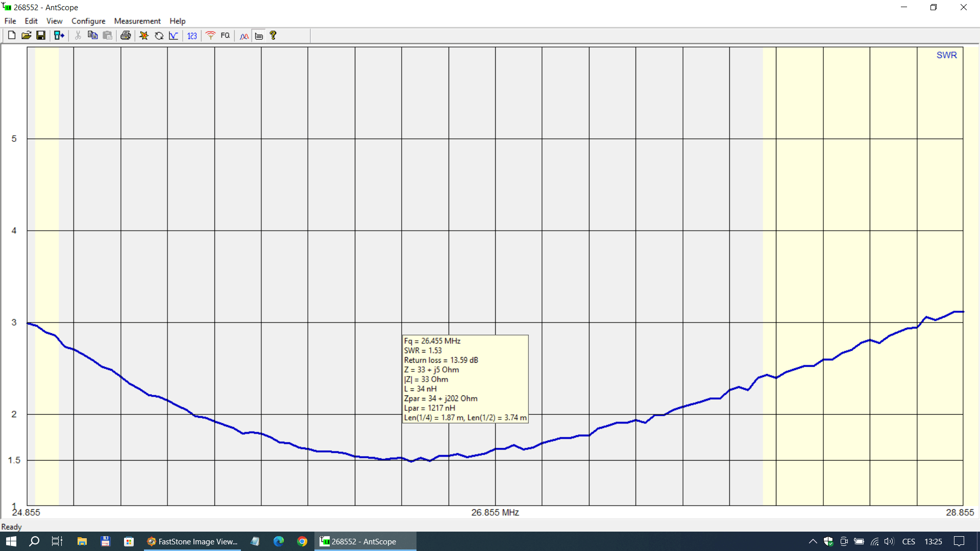
Task: Toggle the info box display toolbar button
Action: [259, 36]
